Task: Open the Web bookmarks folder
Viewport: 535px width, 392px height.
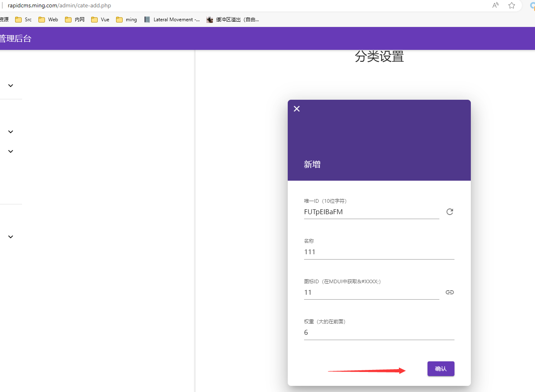Action: point(47,19)
